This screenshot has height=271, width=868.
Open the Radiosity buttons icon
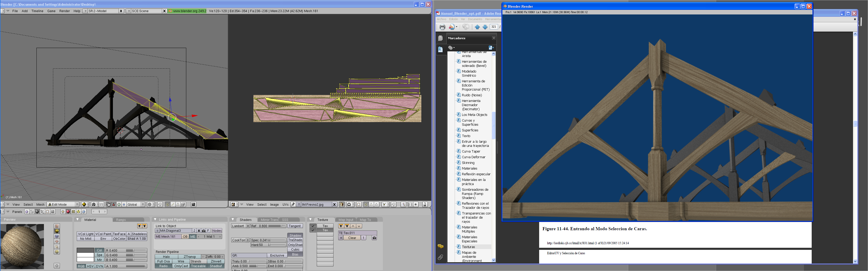pos(79,212)
